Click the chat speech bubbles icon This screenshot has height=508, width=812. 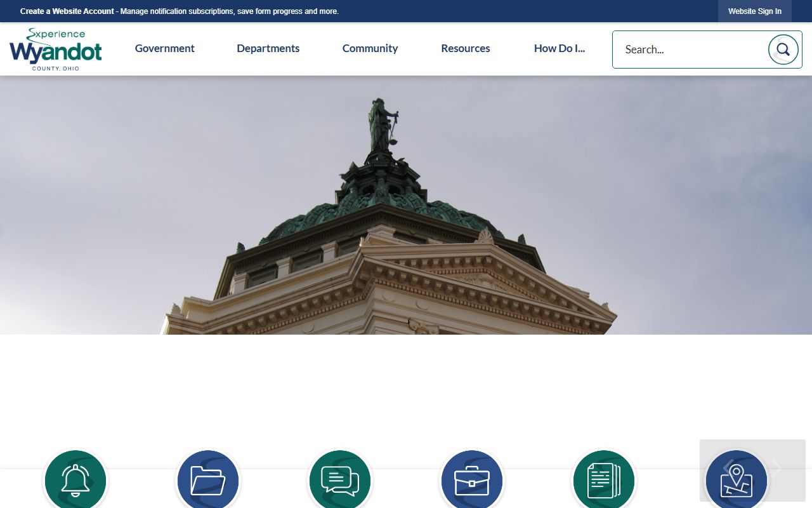[x=339, y=481]
